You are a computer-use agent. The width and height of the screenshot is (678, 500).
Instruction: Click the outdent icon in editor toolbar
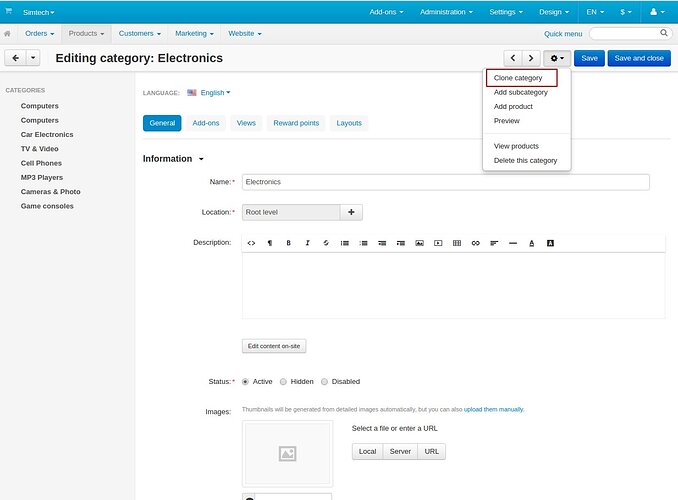(382, 243)
